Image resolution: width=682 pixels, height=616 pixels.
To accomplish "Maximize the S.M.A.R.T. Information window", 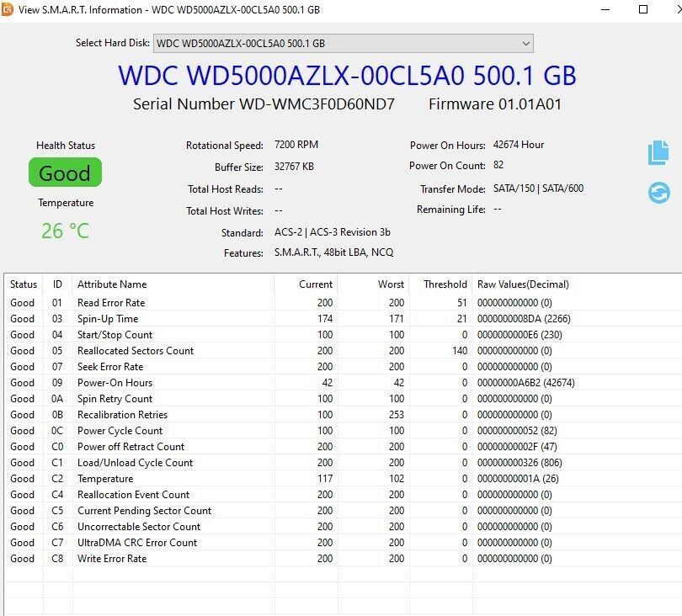I will click(643, 9).
